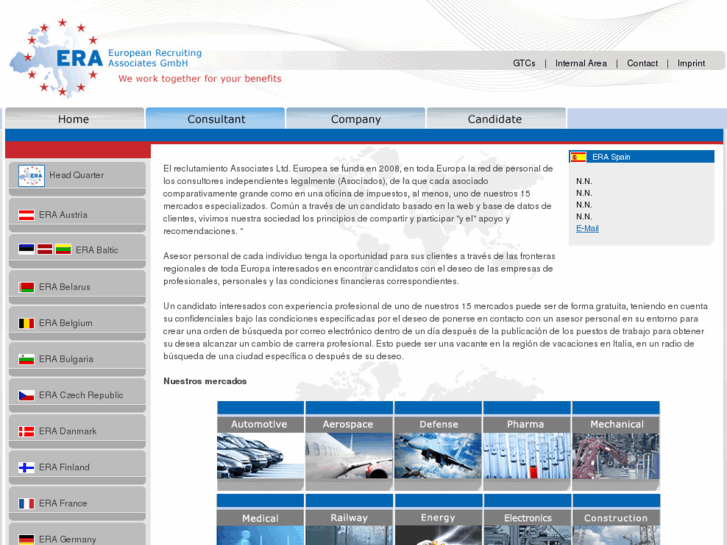Choose ERA Belarus in the sidebar
727x545 pixels.
[x=77, y=287]
